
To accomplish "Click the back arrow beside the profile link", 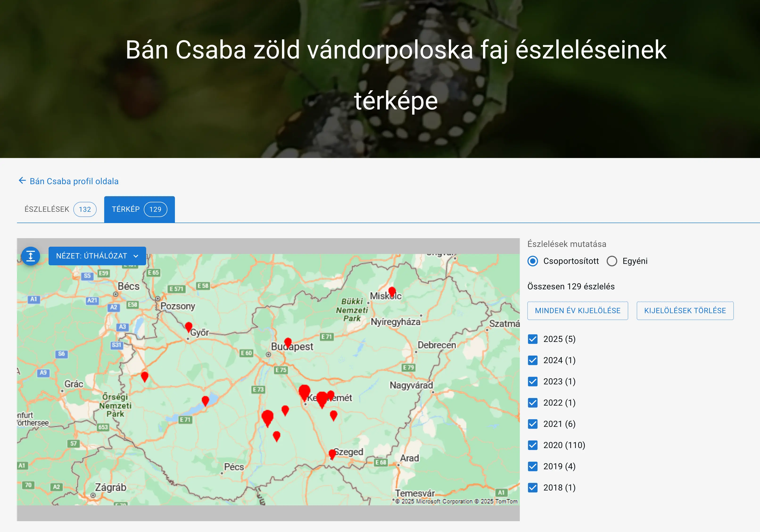I will pos(22,180).
